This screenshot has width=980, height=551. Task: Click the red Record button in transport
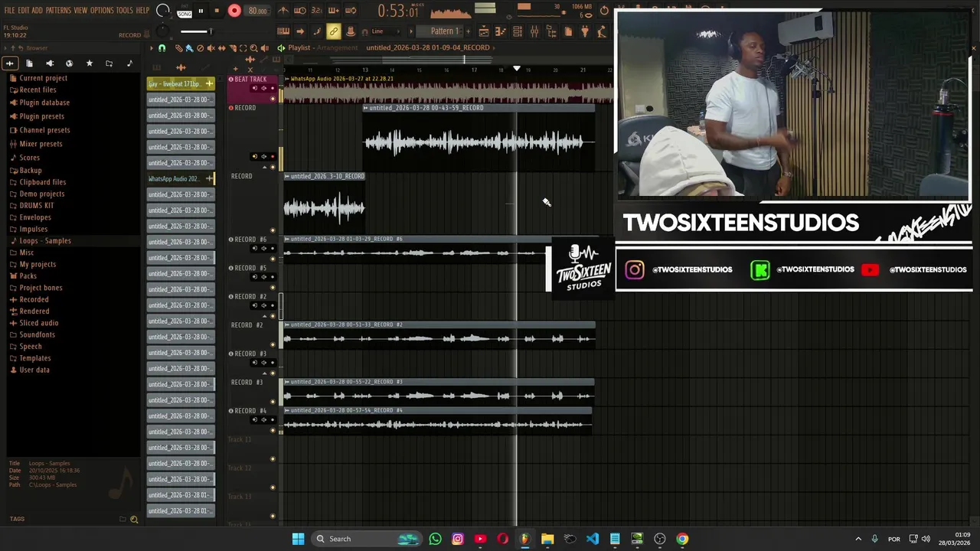234,11
